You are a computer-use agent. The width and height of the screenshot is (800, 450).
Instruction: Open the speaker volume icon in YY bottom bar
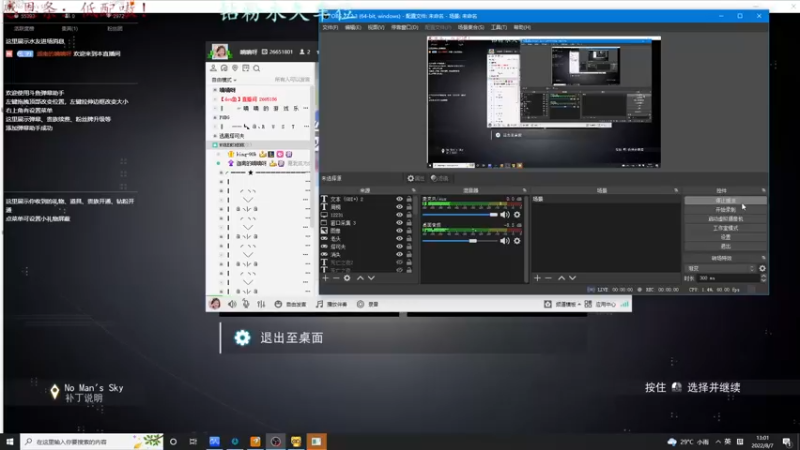232,304
